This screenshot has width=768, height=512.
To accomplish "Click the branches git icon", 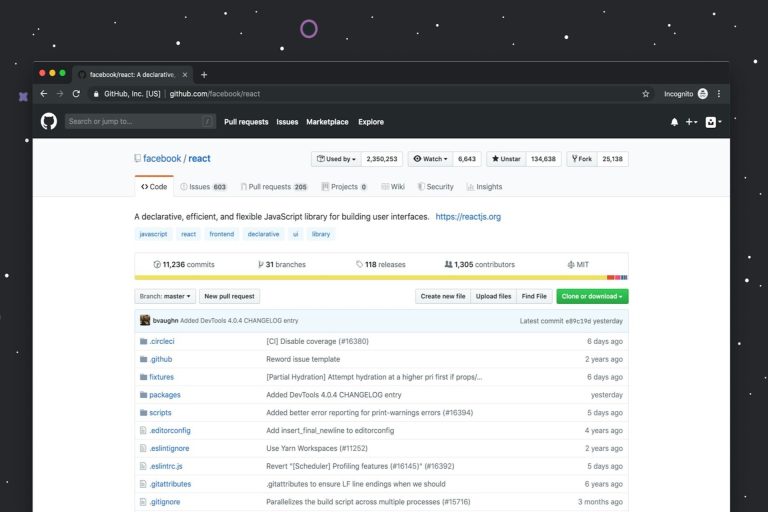I will pyautogui.click(x=261, y=265).
